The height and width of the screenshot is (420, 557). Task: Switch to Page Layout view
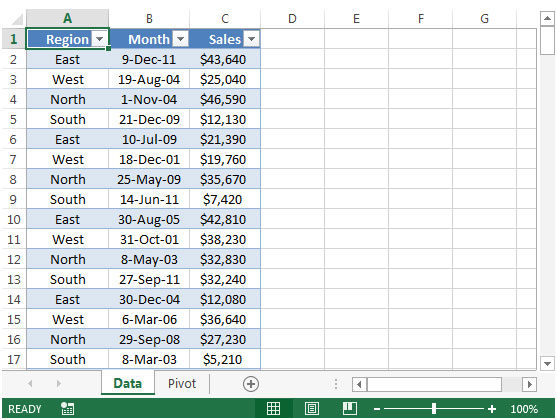[312, 409]
